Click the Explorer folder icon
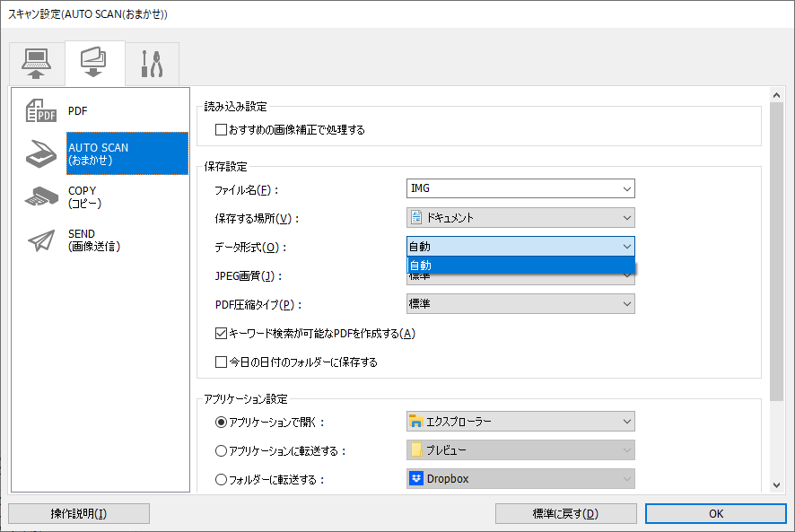 click(x=416, y=422)
